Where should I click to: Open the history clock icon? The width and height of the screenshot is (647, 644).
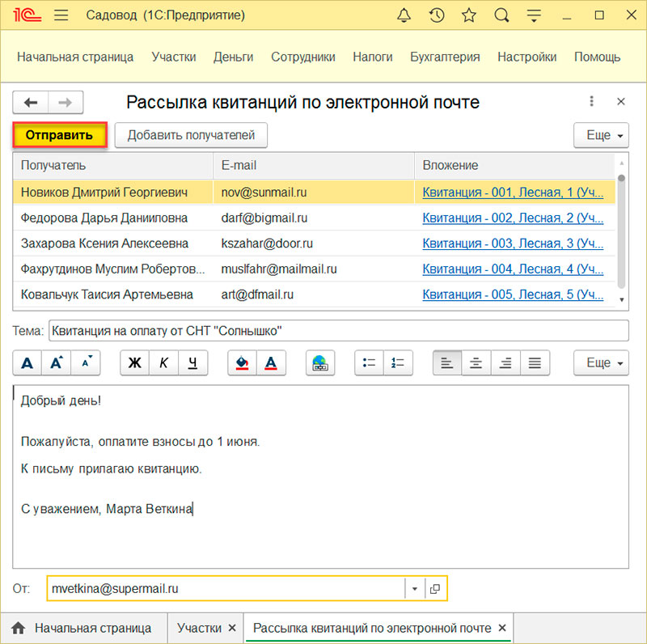[436, 15]
